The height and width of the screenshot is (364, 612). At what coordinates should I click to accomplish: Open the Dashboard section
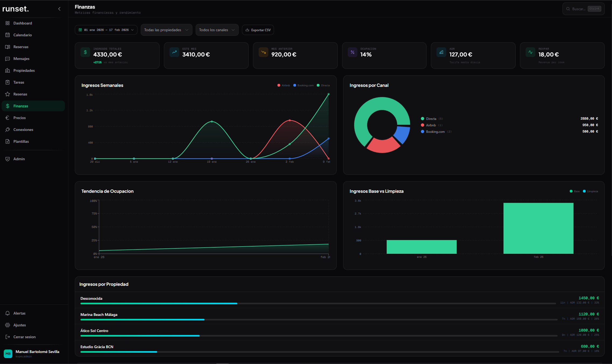(x=22, y=23)
